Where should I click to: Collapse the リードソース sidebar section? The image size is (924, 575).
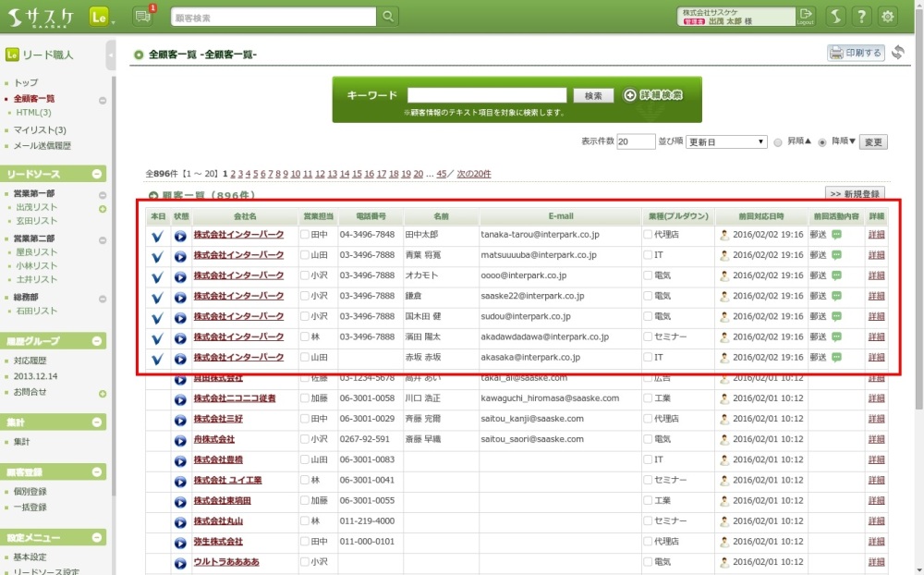tap(98, 175)
